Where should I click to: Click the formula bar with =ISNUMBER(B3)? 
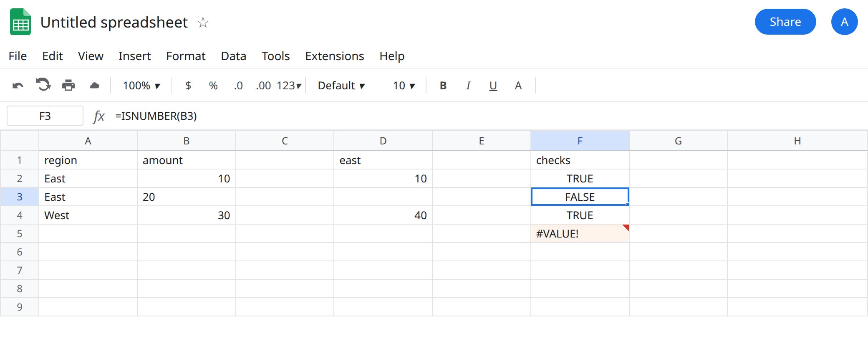pyautogui.click(x=488, y=116)
